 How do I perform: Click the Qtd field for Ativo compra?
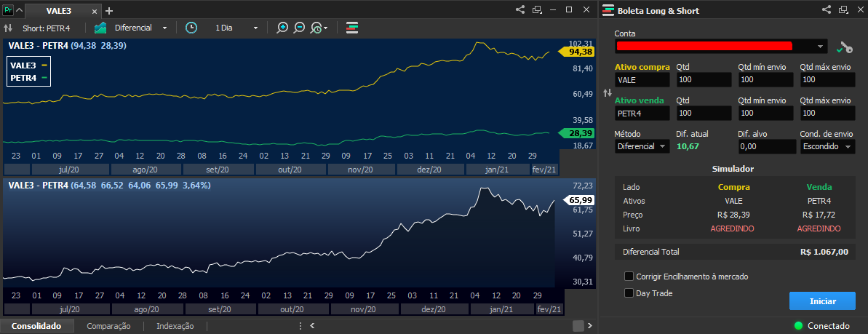coord(704,80)
